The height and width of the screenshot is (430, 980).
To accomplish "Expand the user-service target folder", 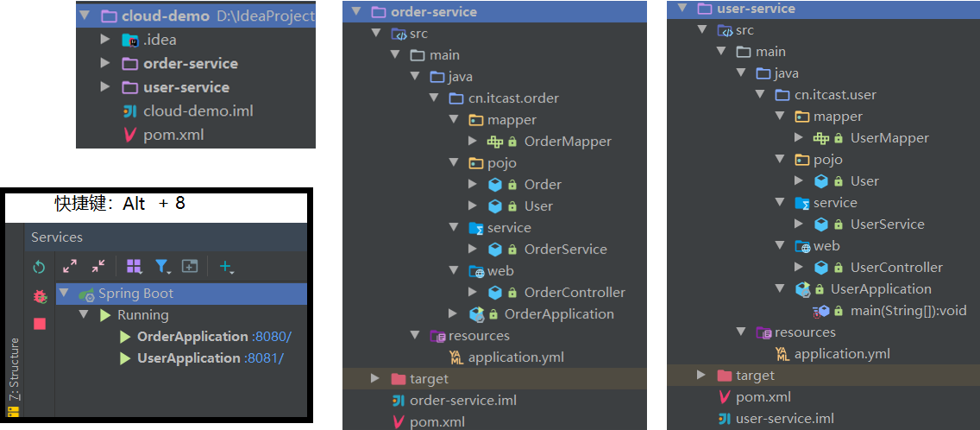I will (701, 375).
